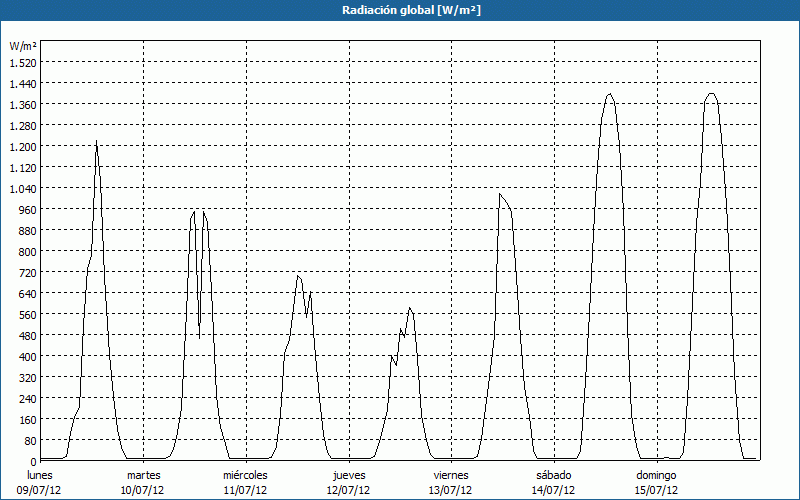
Task: Select the 1.280 y-axis value
Action: pyautogui.click(x=23, y=126)
